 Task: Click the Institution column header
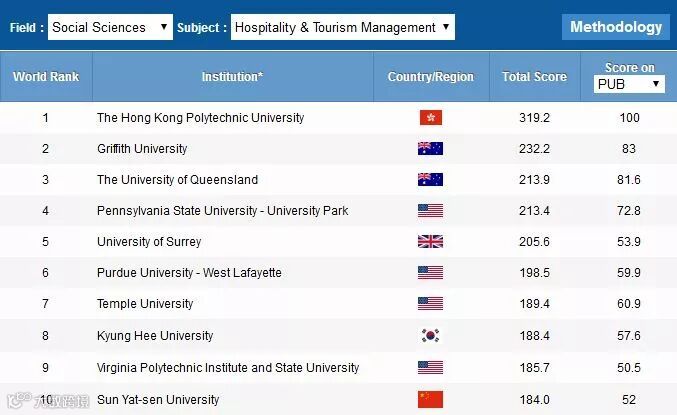(x=232, y=77)
